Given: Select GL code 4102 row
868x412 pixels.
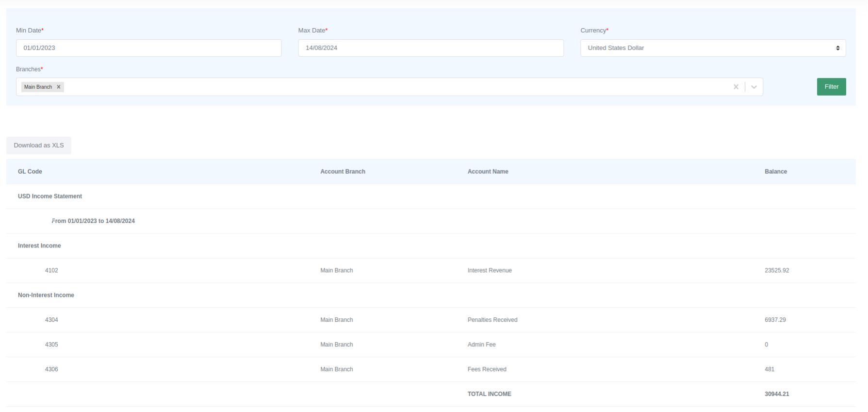Looking at the screenshot, I should click(51, 271).
